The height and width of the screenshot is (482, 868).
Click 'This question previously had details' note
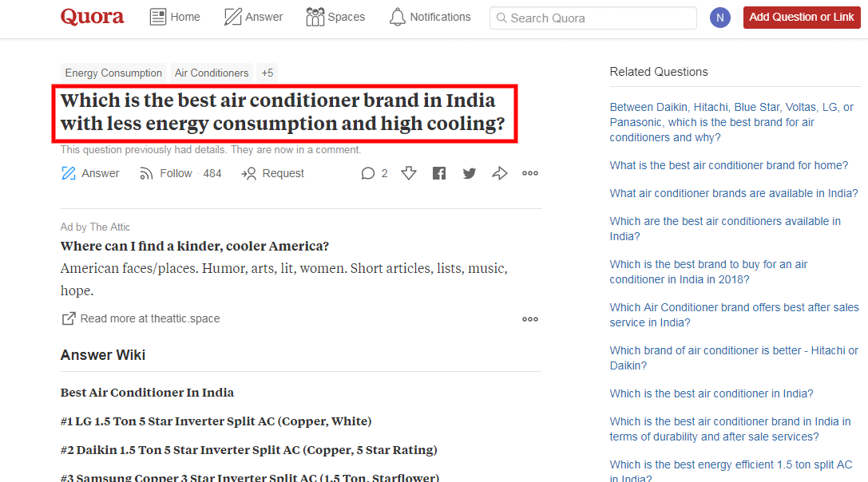210,149
